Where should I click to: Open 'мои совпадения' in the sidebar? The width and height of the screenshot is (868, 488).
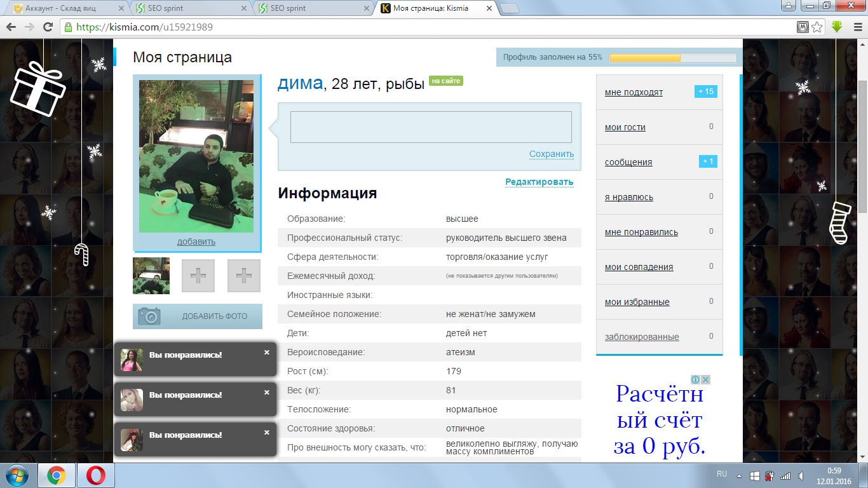(x=639, y=267)
